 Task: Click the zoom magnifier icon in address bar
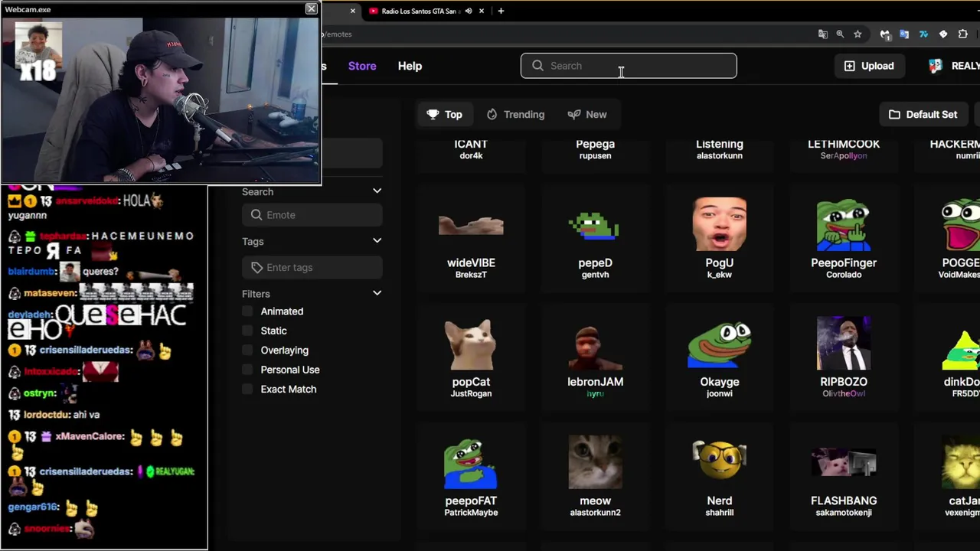[840, 34]
